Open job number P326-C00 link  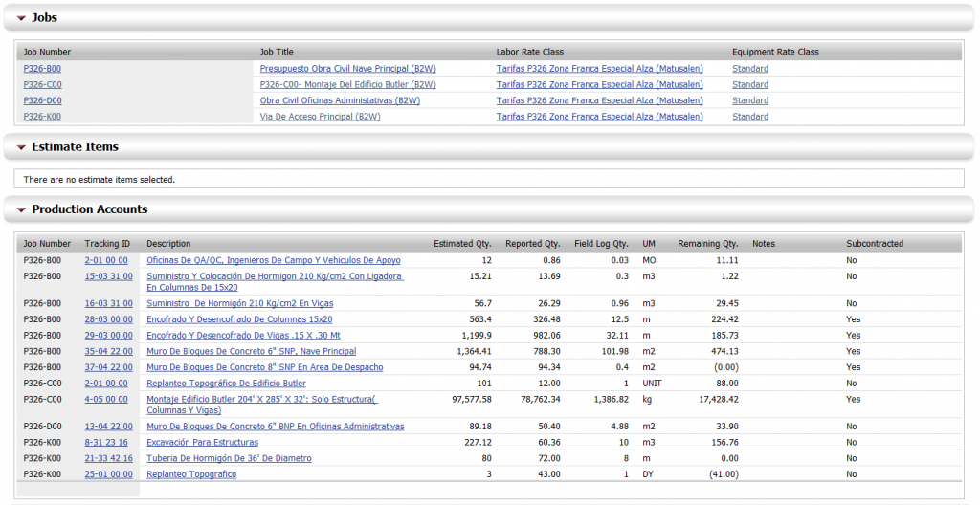[42, 84]
